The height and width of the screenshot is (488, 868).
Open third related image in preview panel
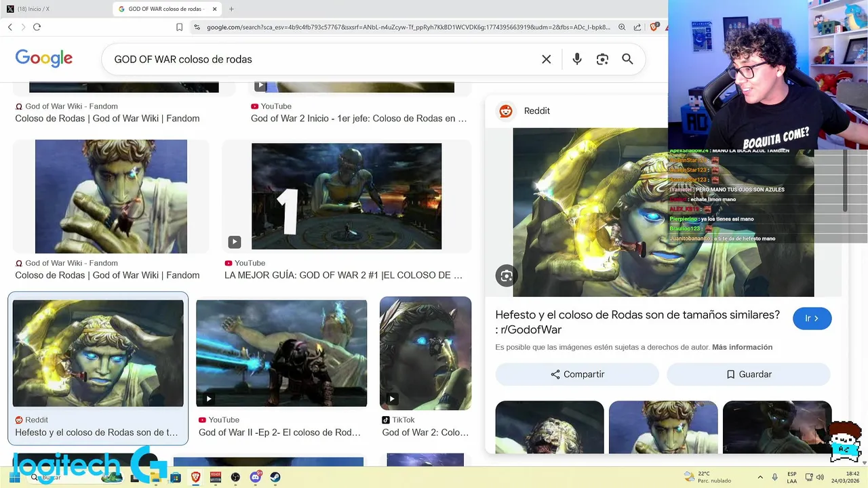777,427
